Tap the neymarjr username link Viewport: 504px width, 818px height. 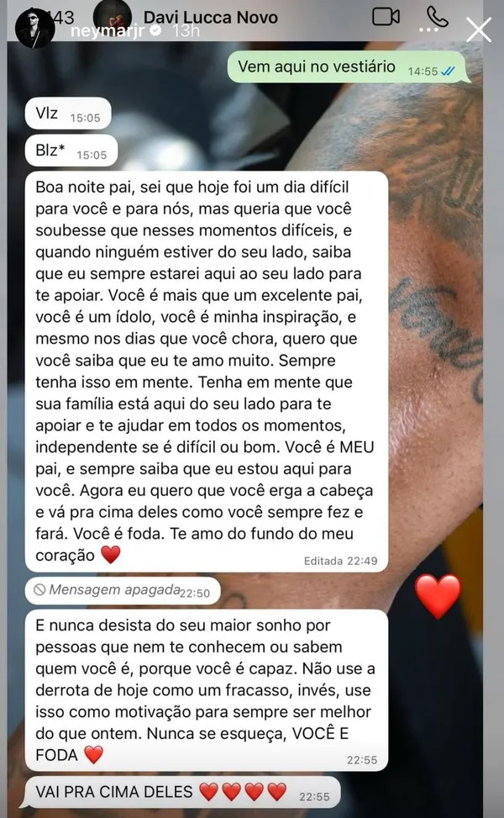(x=108, y=31)
